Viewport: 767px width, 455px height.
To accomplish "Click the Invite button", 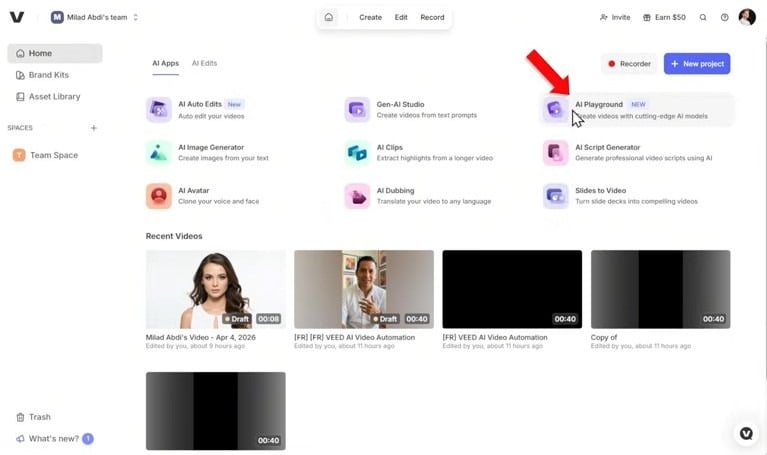I will coord(615,17).
